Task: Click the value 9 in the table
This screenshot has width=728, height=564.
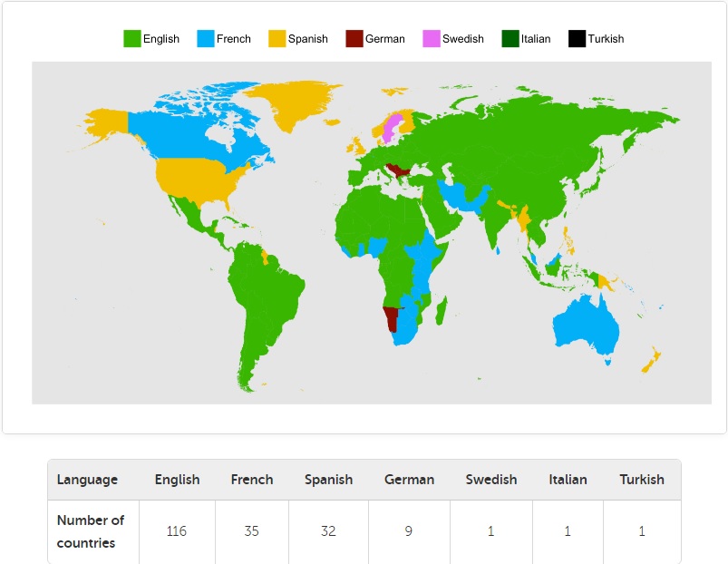Action: pos(409,531)
